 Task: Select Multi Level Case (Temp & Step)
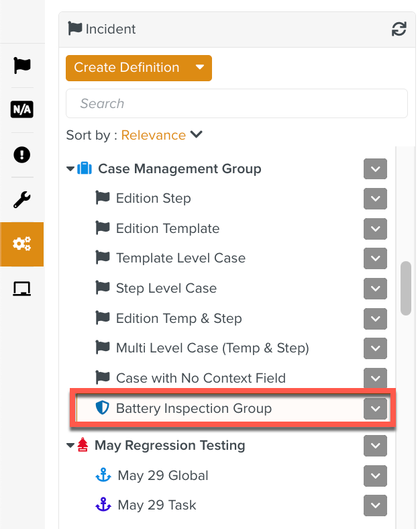(212, 348)
